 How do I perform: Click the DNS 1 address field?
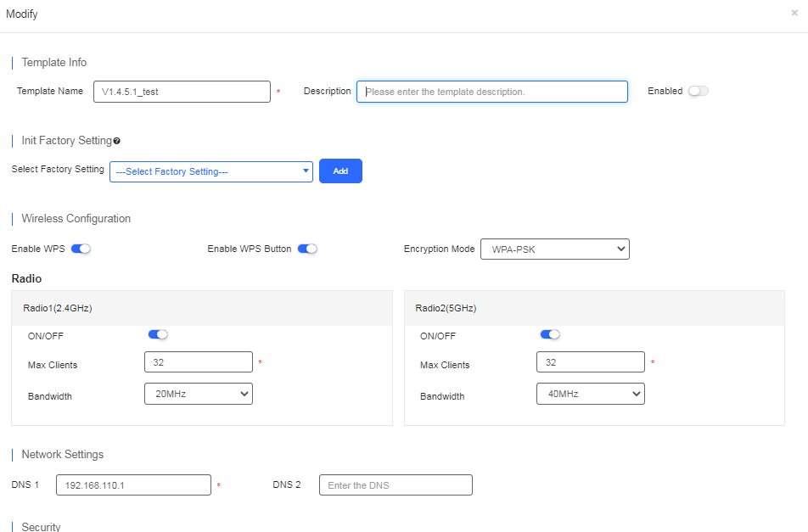tap(133, 484)
